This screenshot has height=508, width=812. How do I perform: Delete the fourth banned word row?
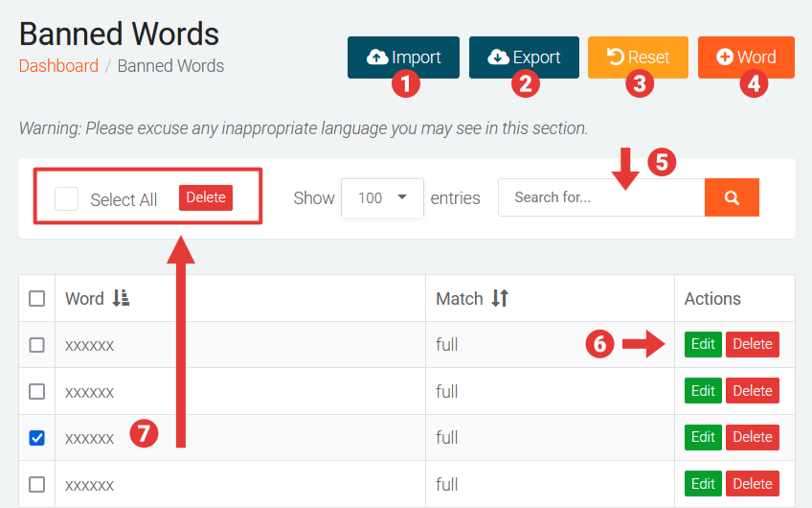(752, 483)
